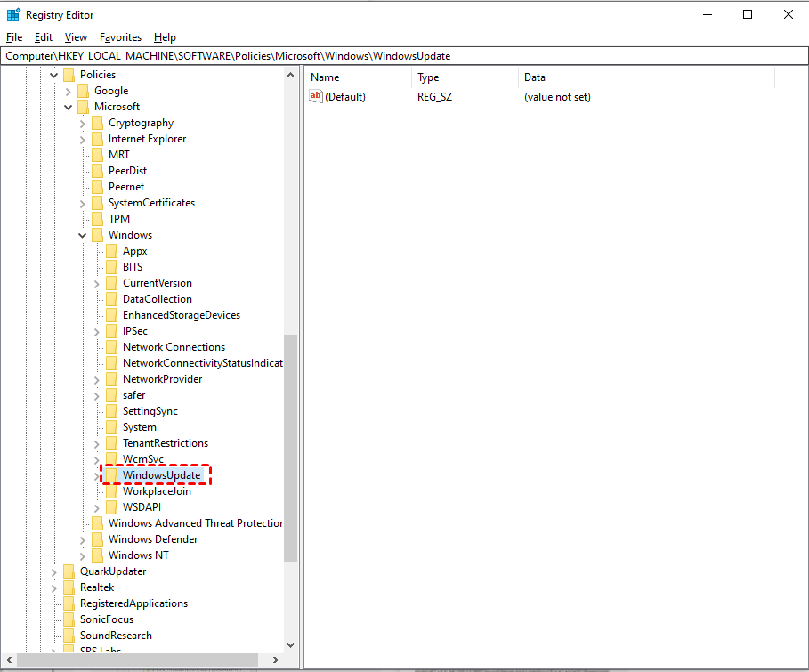Collapse the Windows key
This screenshot has height=672, width=809.
[x=83, y=235]
